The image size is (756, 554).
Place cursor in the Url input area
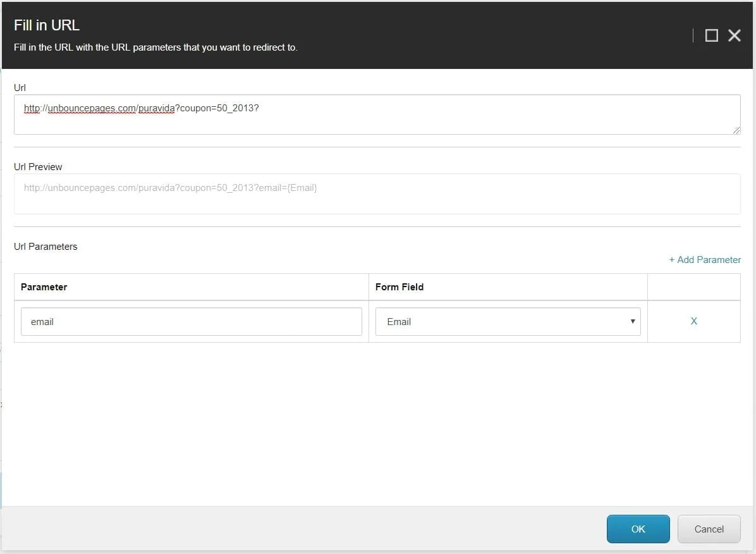[x=377, y=114]
